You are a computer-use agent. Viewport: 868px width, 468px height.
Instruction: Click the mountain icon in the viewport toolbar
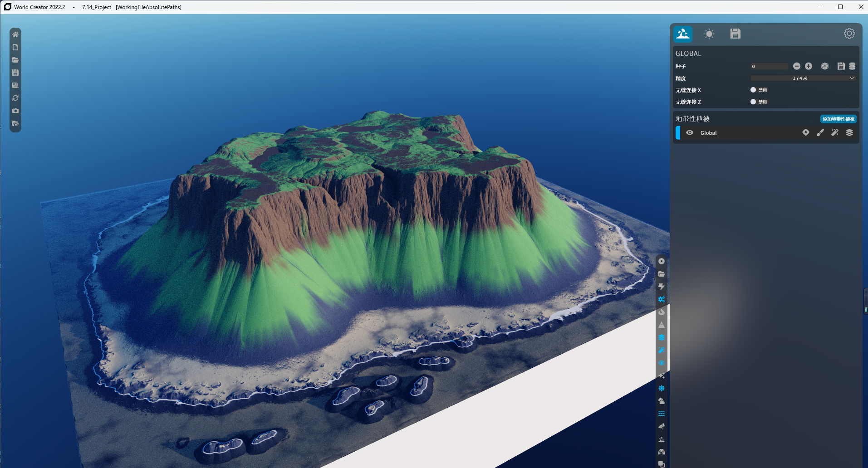662,325
